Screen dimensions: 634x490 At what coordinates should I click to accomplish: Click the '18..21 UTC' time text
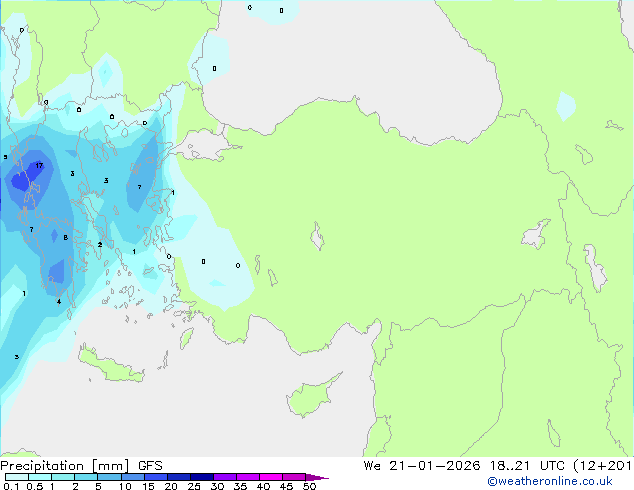click(x=528, y=466)
